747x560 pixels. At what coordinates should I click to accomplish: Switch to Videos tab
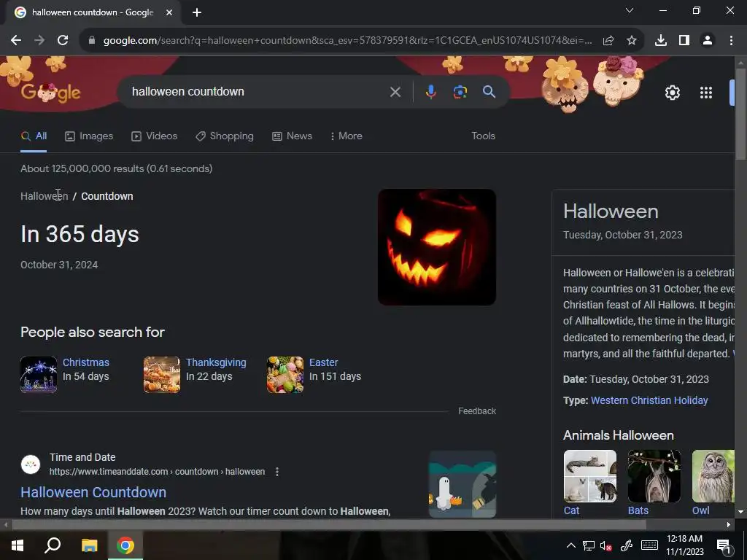(155, 136)
